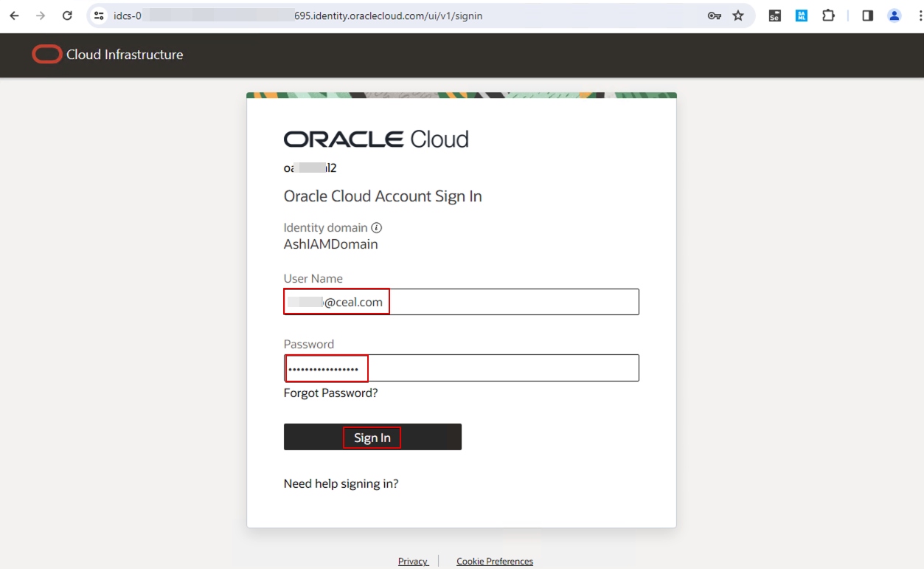Image resolution: width=924 pixels, height=569 pixels.
Task: Click the Cloud Infrastructure header text
Action: 125,55
